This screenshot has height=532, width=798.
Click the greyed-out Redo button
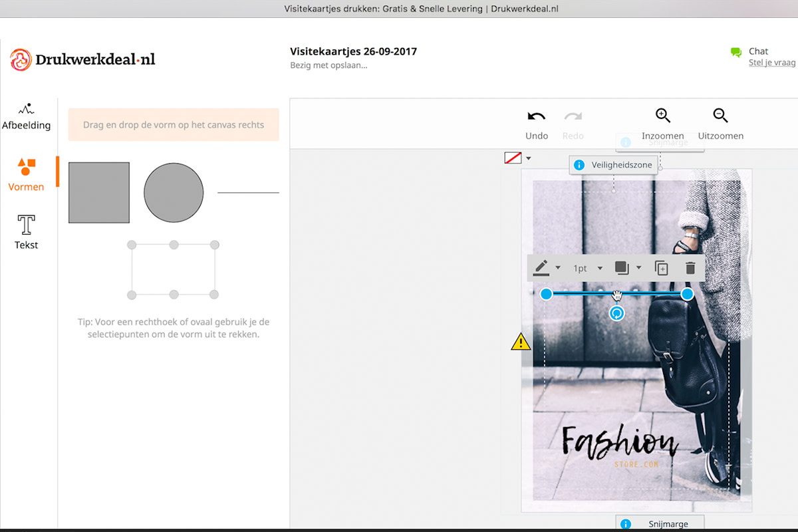click(573, 124)
